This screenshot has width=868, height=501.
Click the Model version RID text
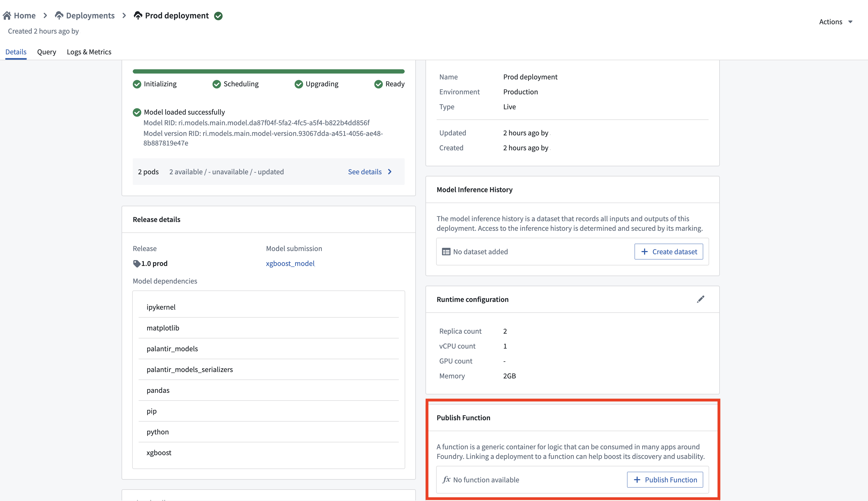coord(263,138)
